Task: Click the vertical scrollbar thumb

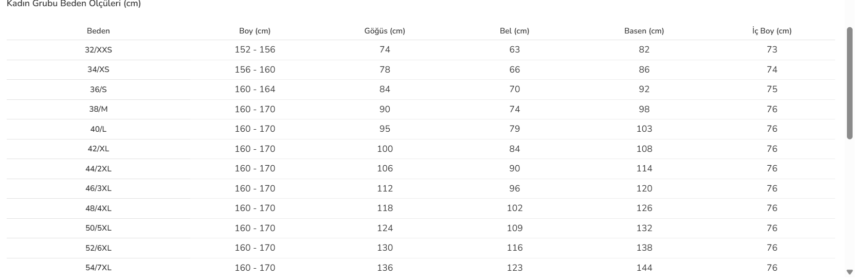Action: tap(849, 82)
